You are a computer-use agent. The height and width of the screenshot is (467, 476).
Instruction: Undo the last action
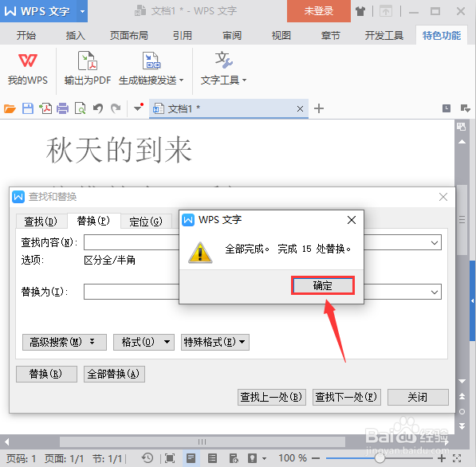[98, 108]
